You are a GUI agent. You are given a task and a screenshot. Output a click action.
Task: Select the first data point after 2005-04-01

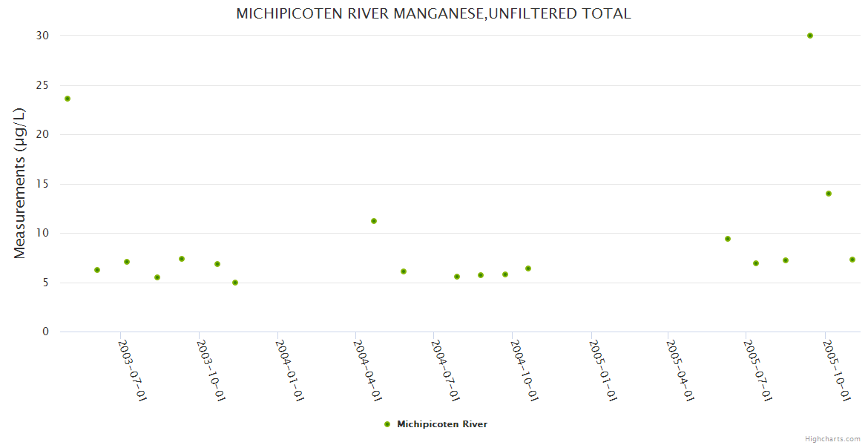coord(728,239)
